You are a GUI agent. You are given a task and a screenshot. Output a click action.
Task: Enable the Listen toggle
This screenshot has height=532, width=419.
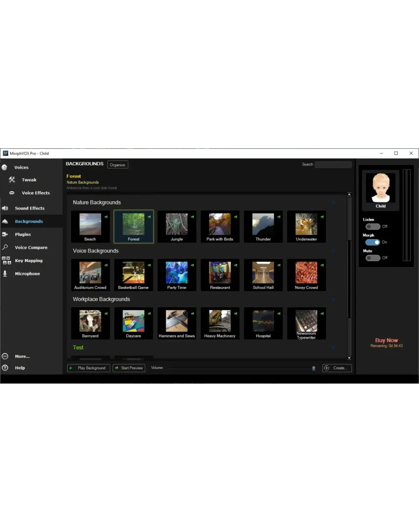point(372,226)
